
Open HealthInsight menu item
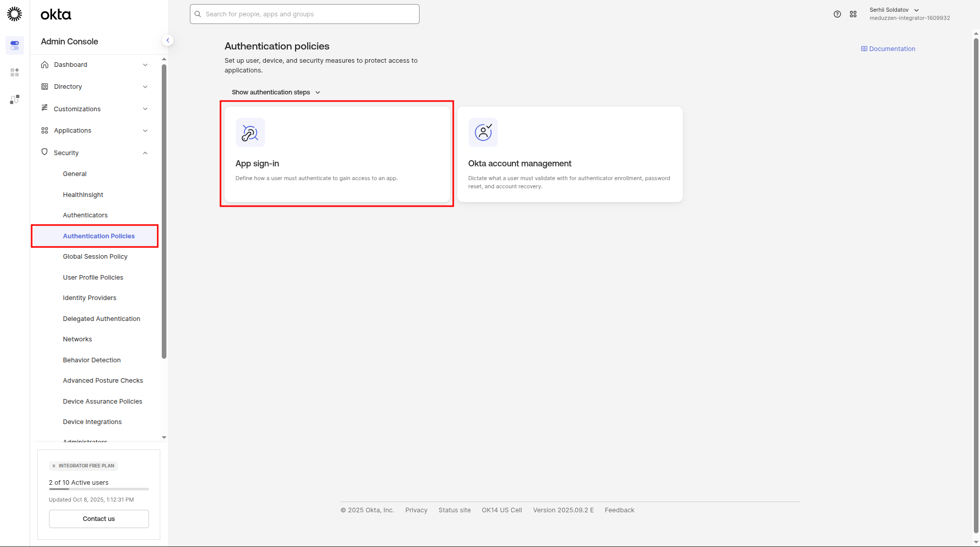coord(83,195)
